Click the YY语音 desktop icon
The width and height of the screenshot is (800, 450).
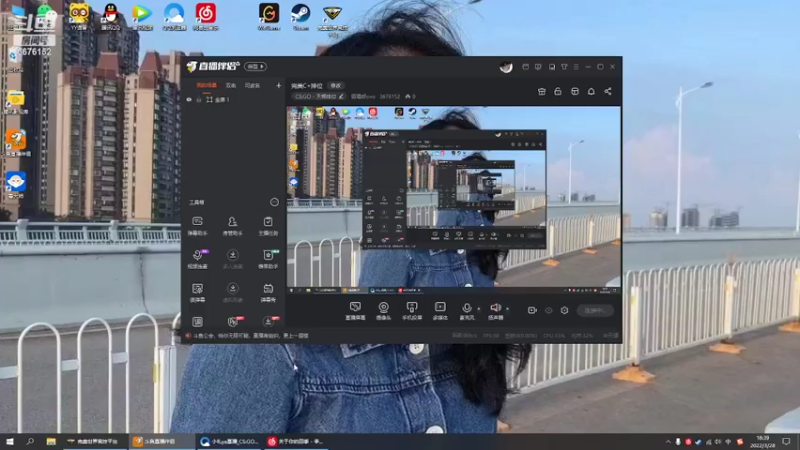pyautogui.click(x=79, y=16)
